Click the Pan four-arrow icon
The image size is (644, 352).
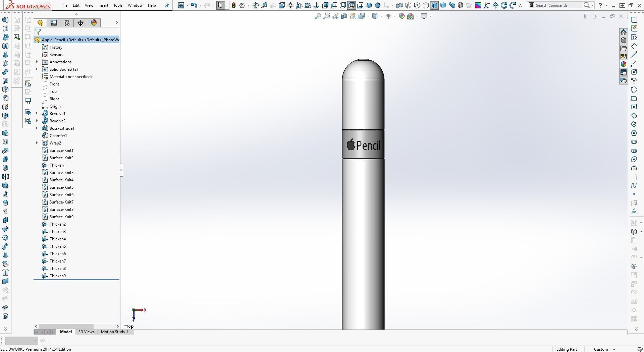click(x=495, y=5)
